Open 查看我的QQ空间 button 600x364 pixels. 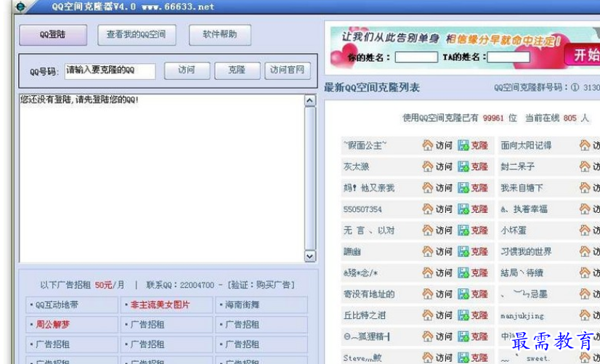(137, 35)
